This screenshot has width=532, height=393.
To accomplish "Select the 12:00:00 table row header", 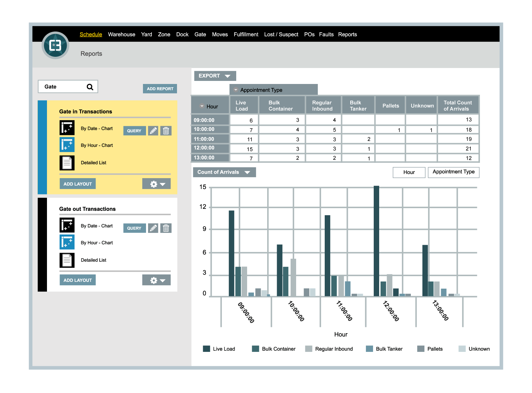I will pyautogui.click(x=210, y=148).
